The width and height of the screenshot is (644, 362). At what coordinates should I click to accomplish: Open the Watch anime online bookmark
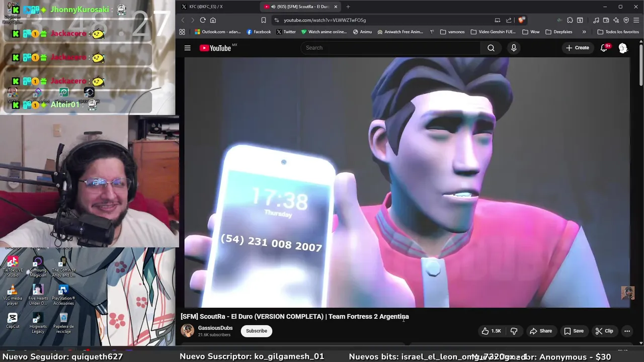[324, 32]
